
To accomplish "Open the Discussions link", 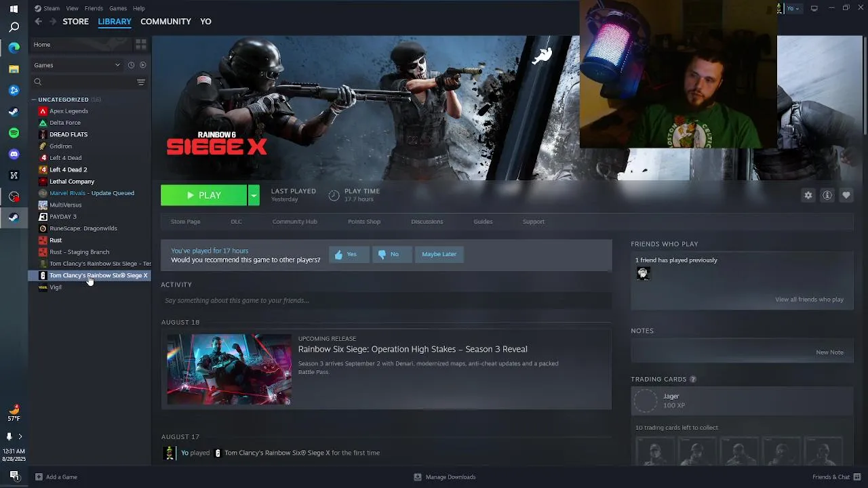I will (x=427, y=222).
